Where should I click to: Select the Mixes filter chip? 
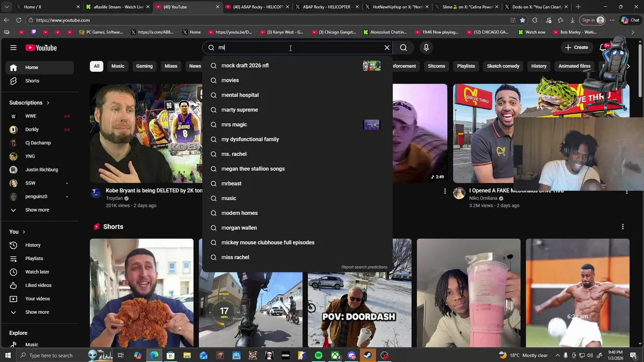(x=171, y=66)
